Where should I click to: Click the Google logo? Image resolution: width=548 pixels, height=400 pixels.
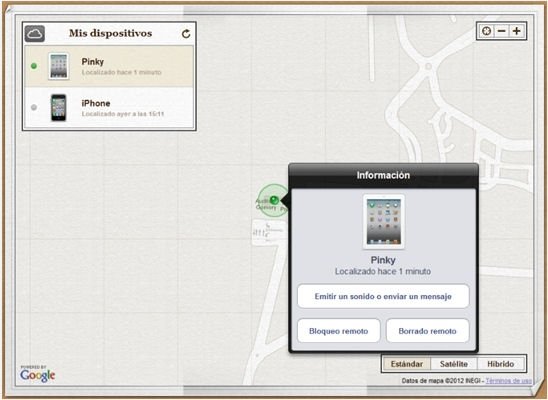[37, 375]
